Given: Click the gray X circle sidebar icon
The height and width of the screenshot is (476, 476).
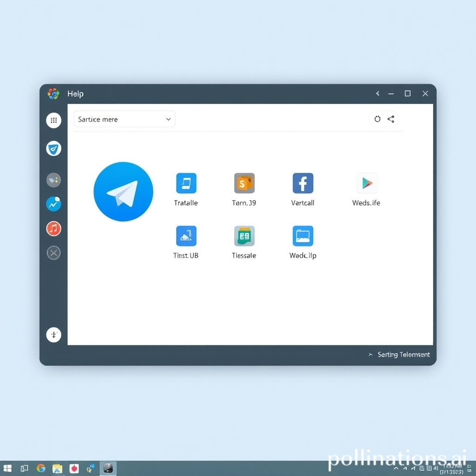Looking at the screenshot, I should click(54, 252).
